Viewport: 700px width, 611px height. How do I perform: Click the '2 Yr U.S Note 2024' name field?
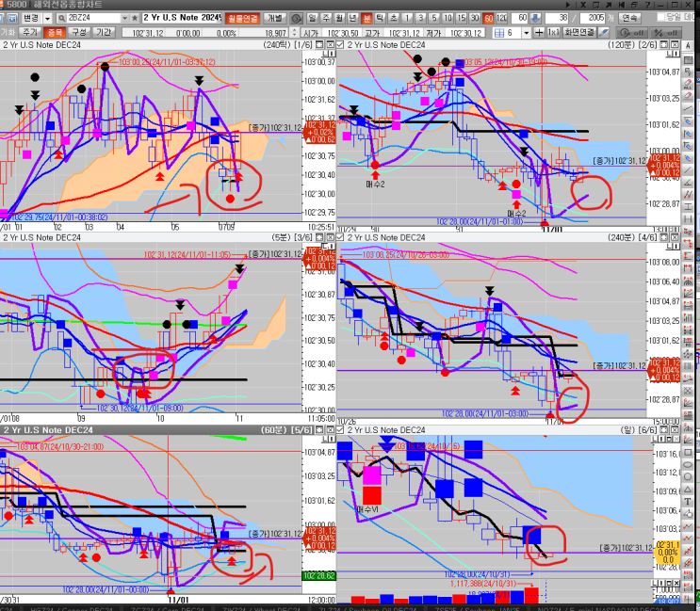coord(182,18)
